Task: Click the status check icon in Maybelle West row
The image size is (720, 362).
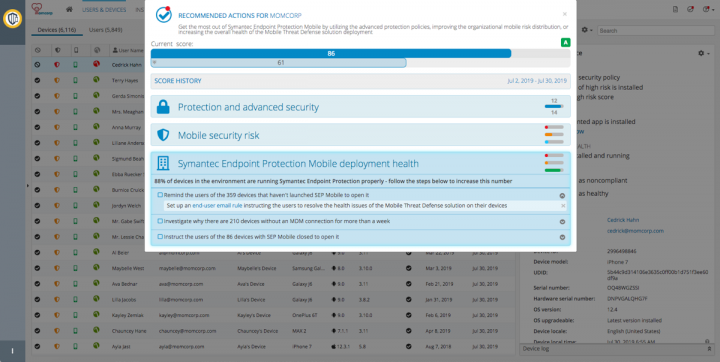Action: click(38, 268)
